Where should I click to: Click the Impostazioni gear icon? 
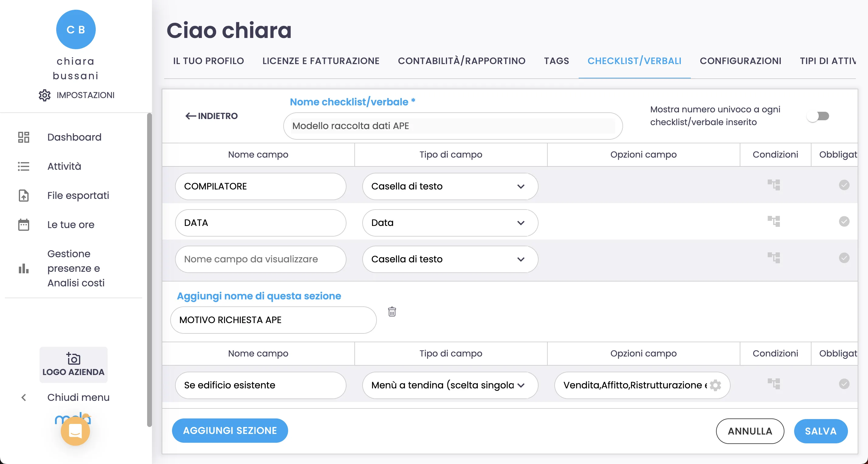(44, 95)
